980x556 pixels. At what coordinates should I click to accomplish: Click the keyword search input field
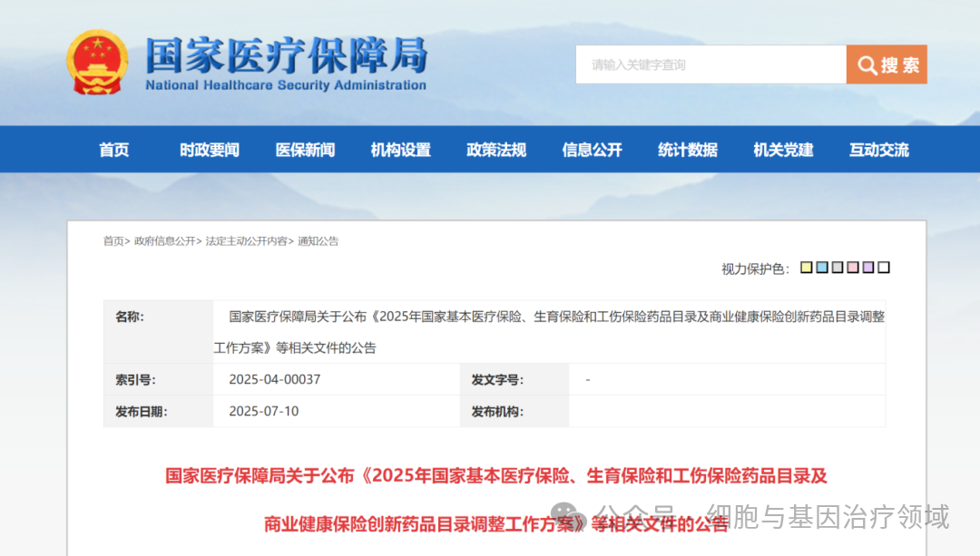(711, 64)
